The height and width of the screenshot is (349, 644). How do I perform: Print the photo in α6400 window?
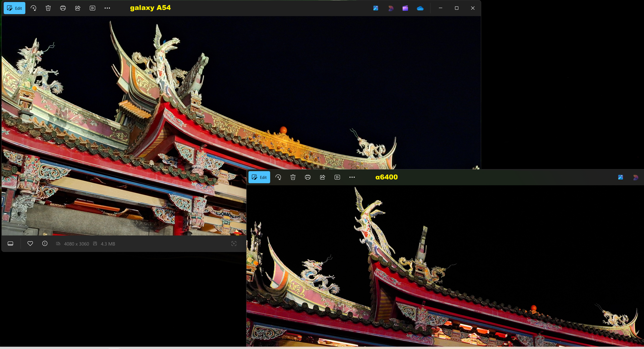(x=308, y=177)
